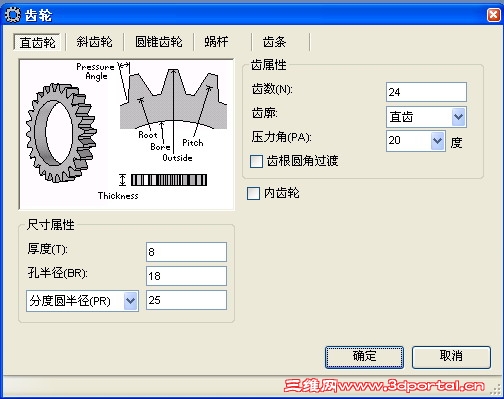Switch to the 斜齿轮 tab
This screenshot has height=399, width=504.
94,42
